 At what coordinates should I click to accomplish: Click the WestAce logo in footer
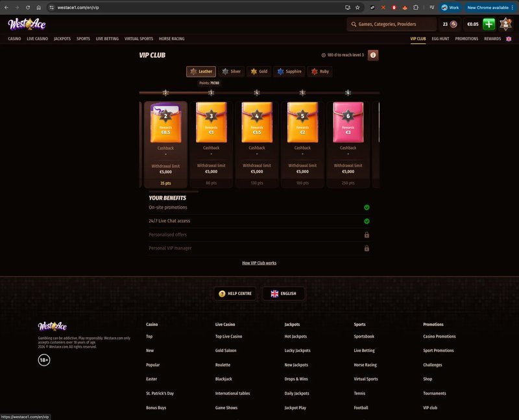click(x=53, y=327)
